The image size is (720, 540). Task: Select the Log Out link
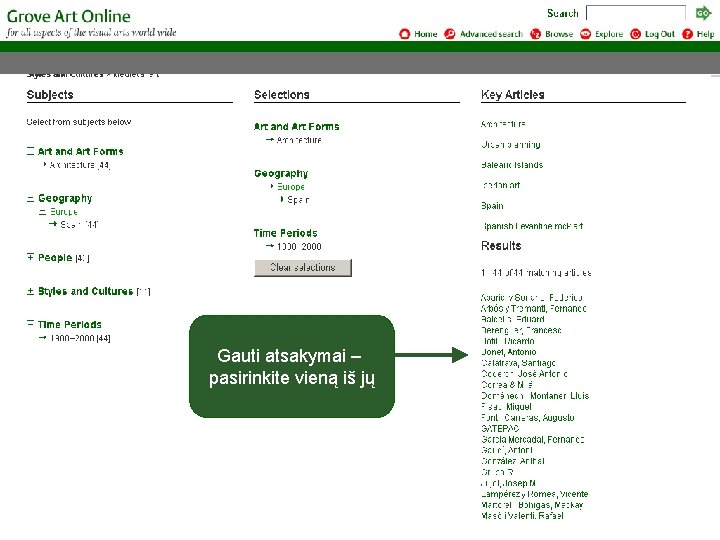[660, 34]
